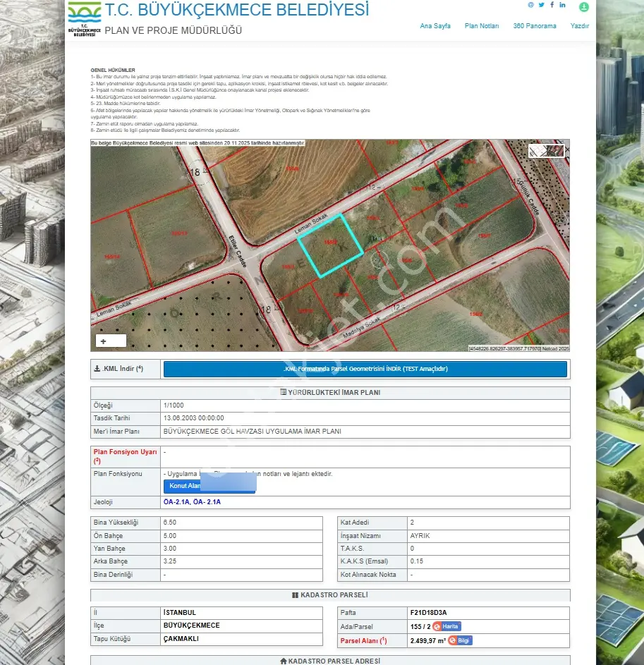Select the Ölçeği value 1/1000
The height and width of the screenshot is (665, 644).
point(174,405)
